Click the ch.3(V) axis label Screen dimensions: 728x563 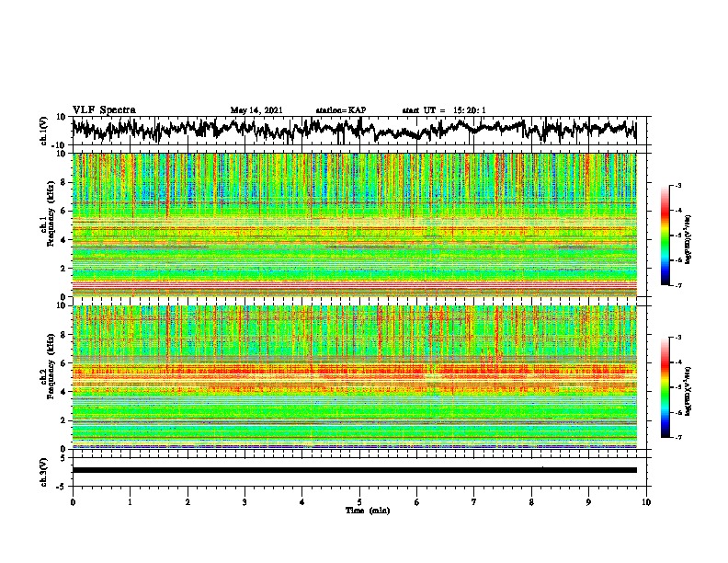[44, 472]
